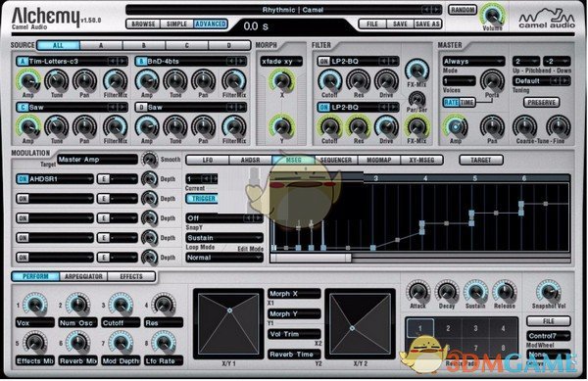Viewport: 588px width, 381px height.
Task: Click the master Volume knob
Action: point(492,15)
